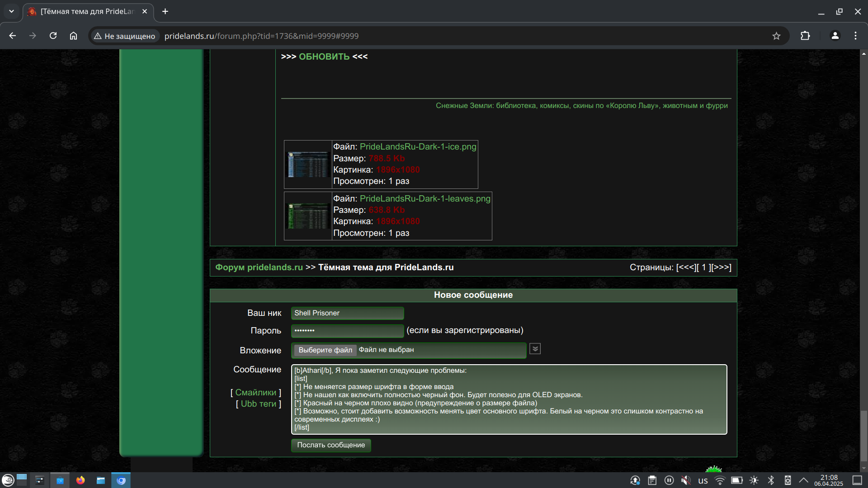Open PrideLandsRu-Dark-1-leaves thumbnail image
The width and height of the screenshot is (868, 488).
[308, 216]
